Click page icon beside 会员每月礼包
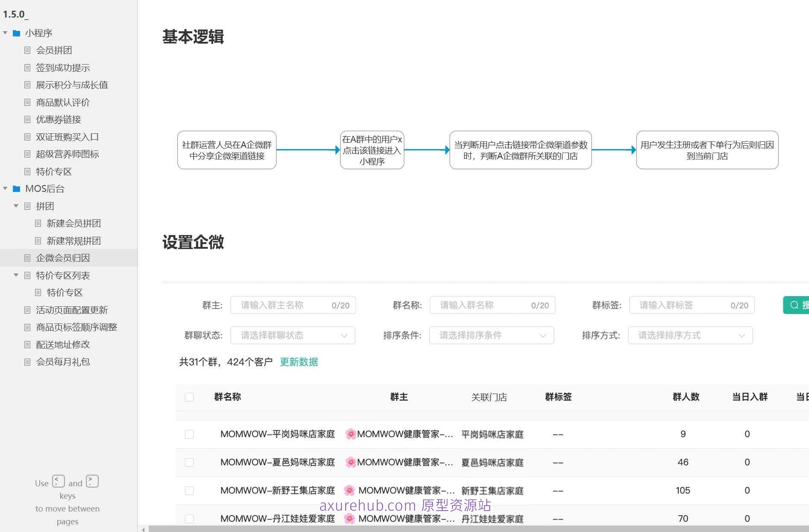 click(x=27, y=362)
